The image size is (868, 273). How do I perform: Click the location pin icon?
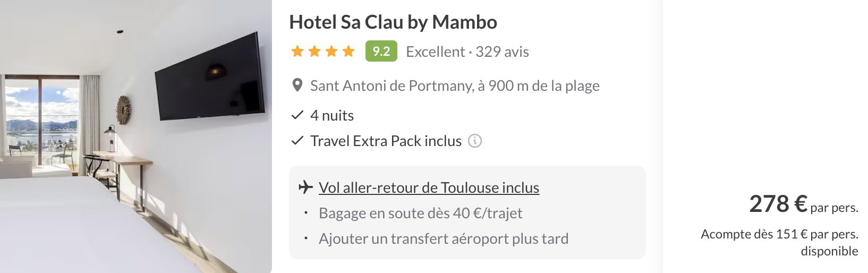[x=297, y=85]
